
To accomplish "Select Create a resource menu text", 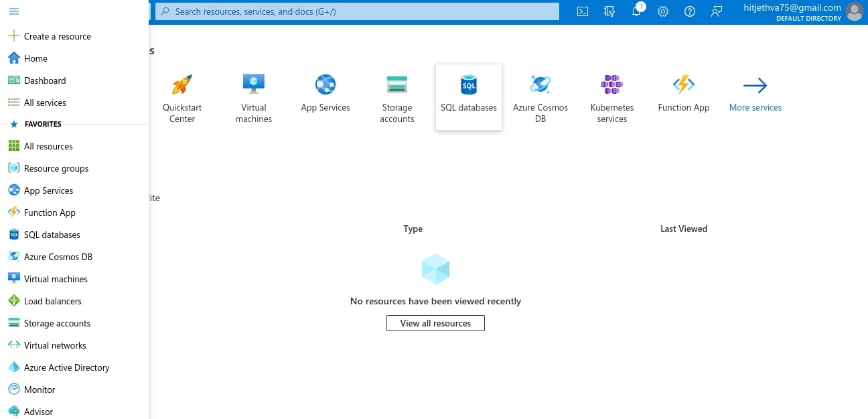I will tap(58, 36).
